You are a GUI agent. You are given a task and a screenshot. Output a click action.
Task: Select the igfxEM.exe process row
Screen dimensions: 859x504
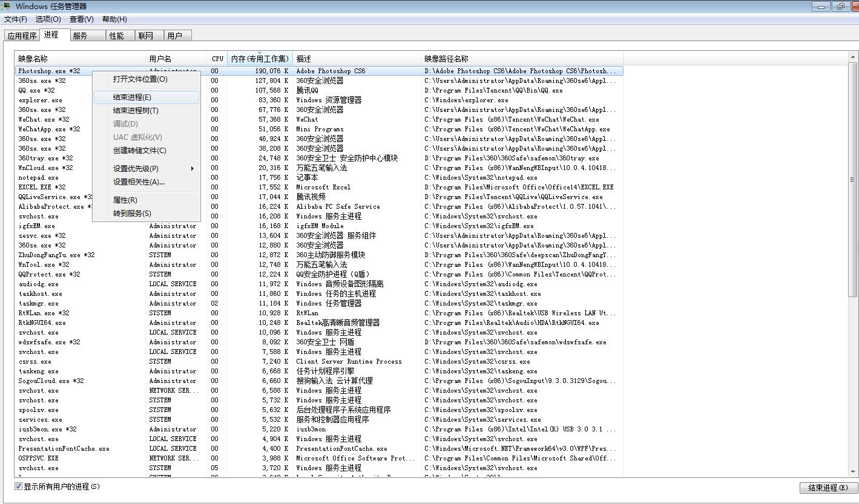point(319,226)
